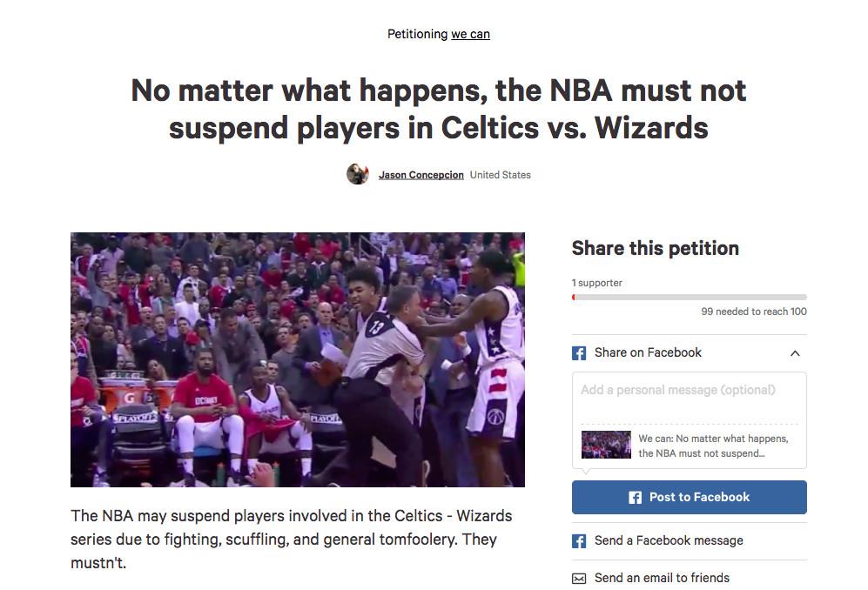Click the small petition preview thumbnail
Image resolution: width=868 pixels, height=590 pixels.
click(606, 445)
